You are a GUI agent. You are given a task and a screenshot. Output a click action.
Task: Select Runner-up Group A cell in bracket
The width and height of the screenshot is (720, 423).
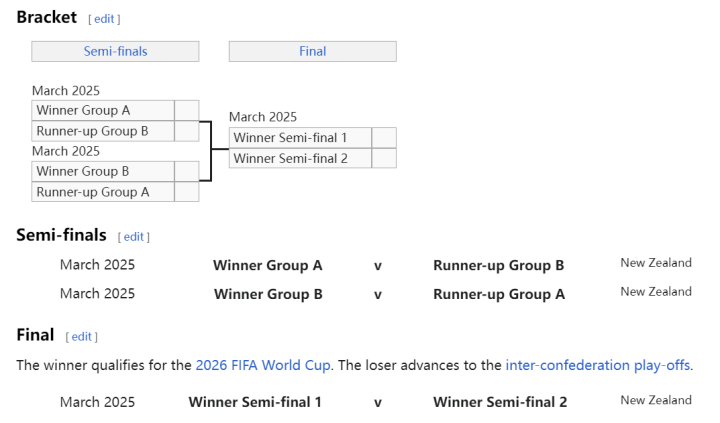click(x=103, y=192)
